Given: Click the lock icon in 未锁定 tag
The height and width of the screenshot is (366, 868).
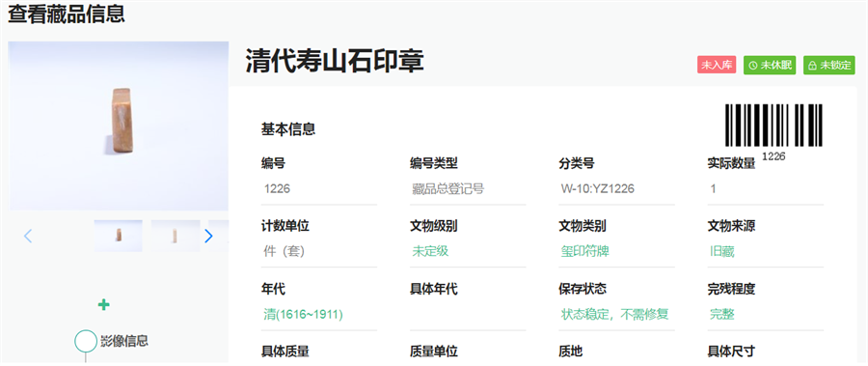Looking at the screenshot, I should coord(812,66).
